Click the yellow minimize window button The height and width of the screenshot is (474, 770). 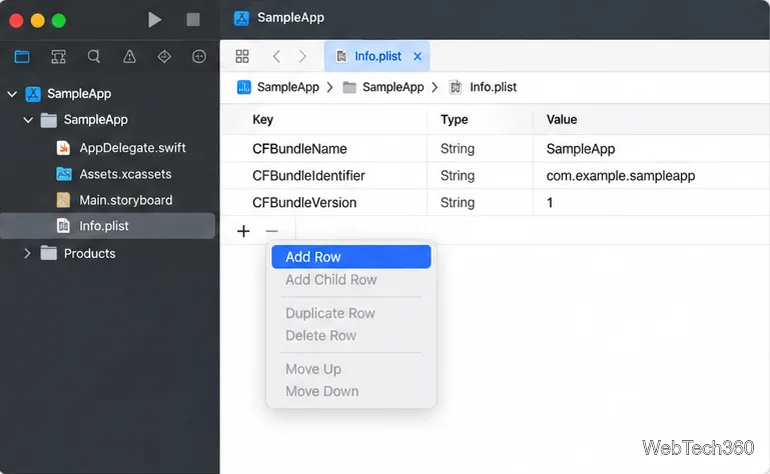38,21
